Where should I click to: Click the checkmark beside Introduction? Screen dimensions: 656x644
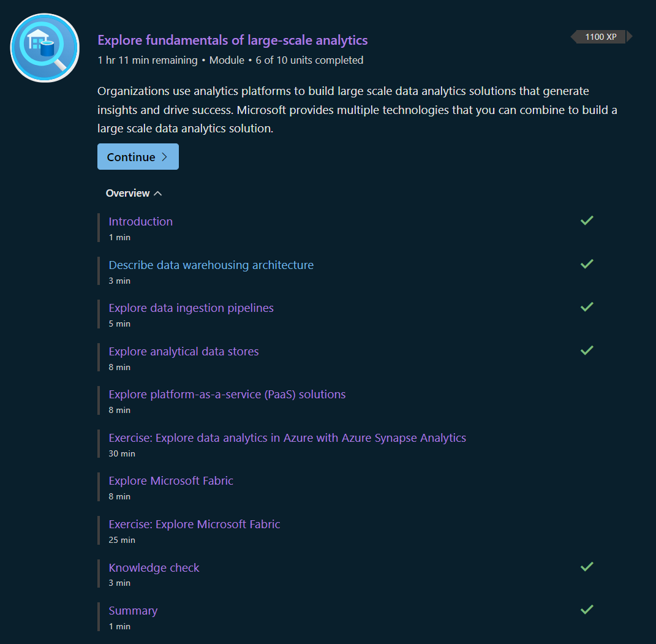pos(586,220)
